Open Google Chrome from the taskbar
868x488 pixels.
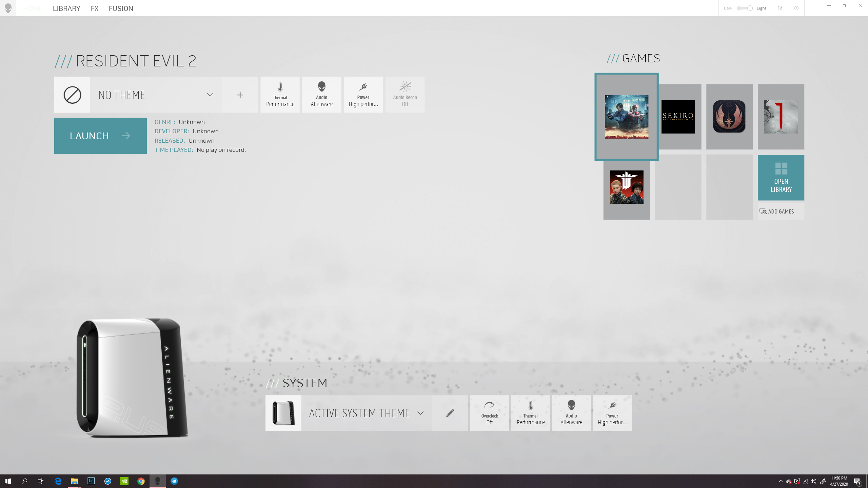coord(141,481)
